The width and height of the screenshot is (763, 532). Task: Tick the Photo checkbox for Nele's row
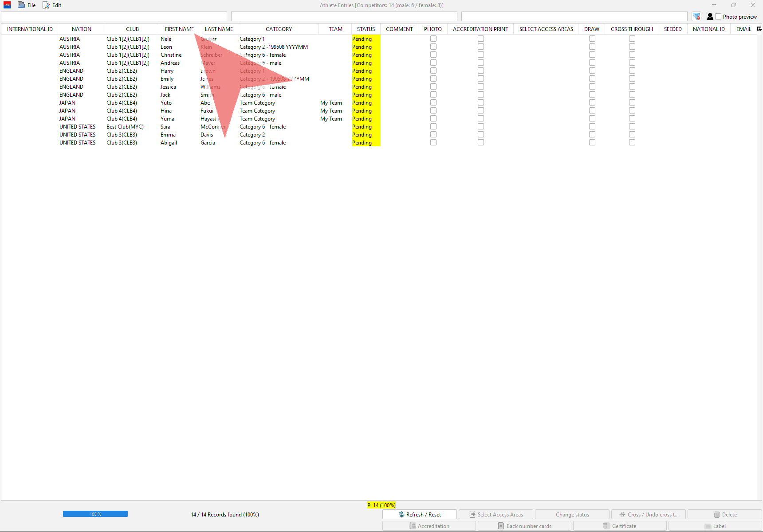(x=433, y=39)
